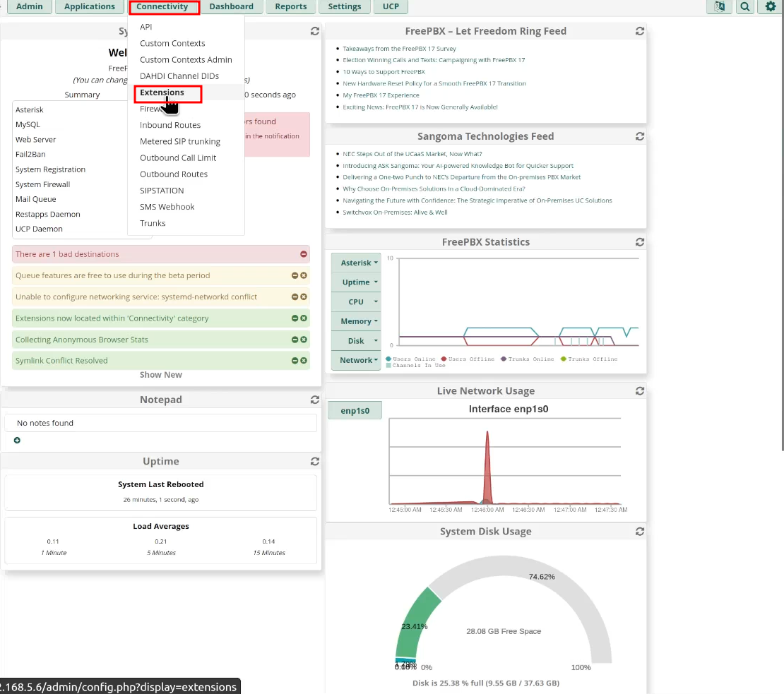The height and width of the screenshot is (694, 784).
Task: Dismiss the systemd-networkd conflict notification
Action: [x=304, y=297]
